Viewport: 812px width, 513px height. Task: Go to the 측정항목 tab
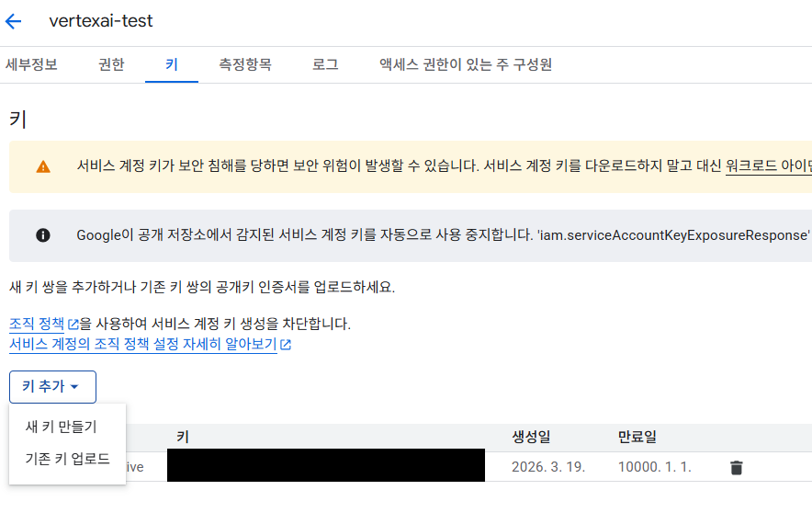click(x=244, y=64)
